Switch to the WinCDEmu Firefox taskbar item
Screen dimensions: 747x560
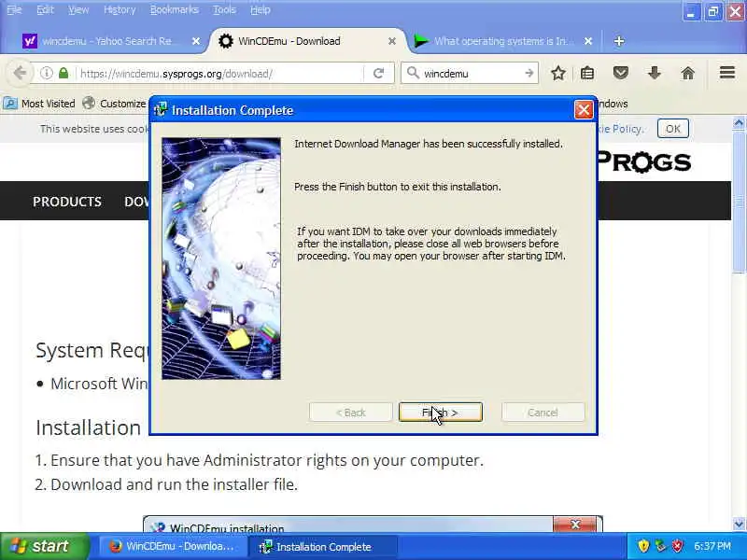click(x=172, y=546)
